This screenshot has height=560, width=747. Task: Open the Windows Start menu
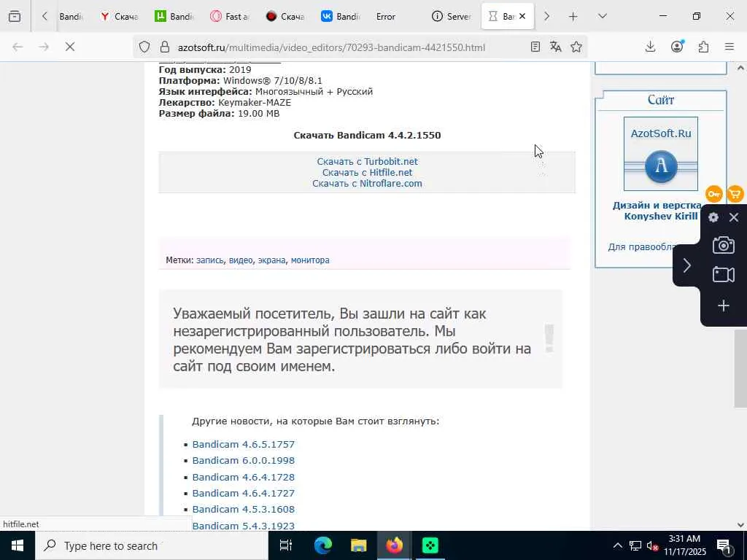(18, 545)
